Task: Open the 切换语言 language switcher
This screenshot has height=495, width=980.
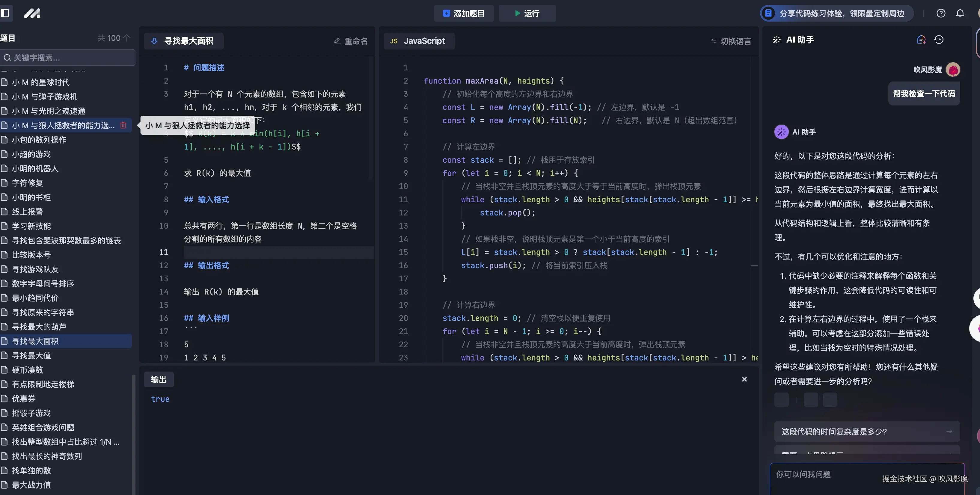Action: click(730, 41)
